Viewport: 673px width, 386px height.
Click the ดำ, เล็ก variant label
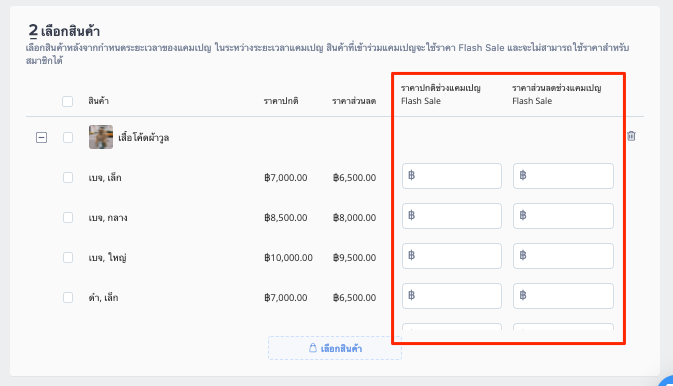103,298
